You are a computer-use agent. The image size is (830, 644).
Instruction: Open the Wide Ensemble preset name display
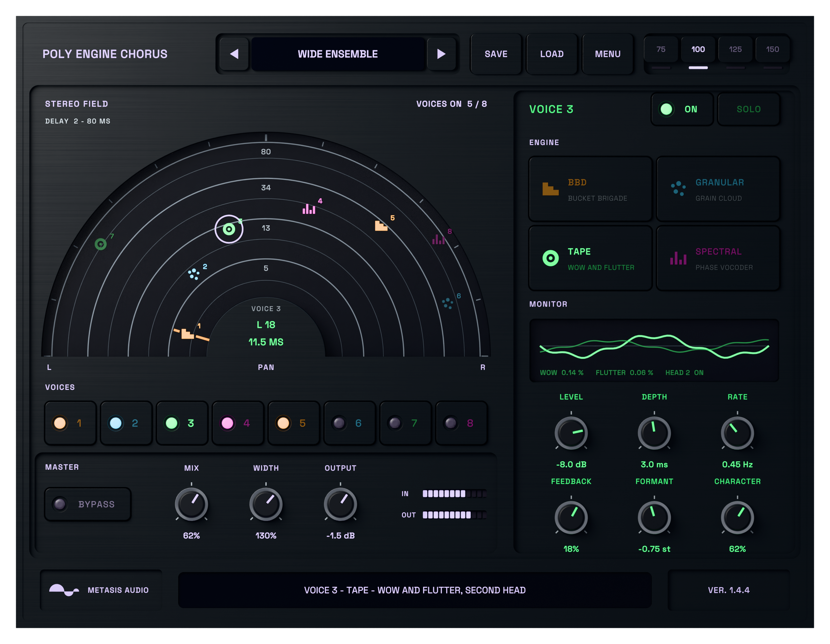coord(338,54)
